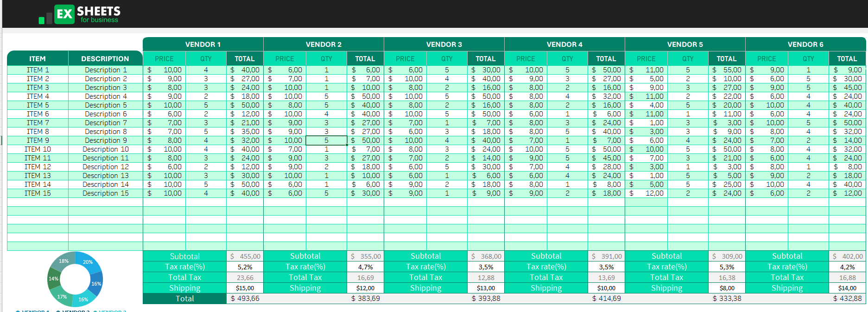The image size is (868, 312).
Task: Click the PRICE header under Vendor 1
Action: (x=164, y=59)
